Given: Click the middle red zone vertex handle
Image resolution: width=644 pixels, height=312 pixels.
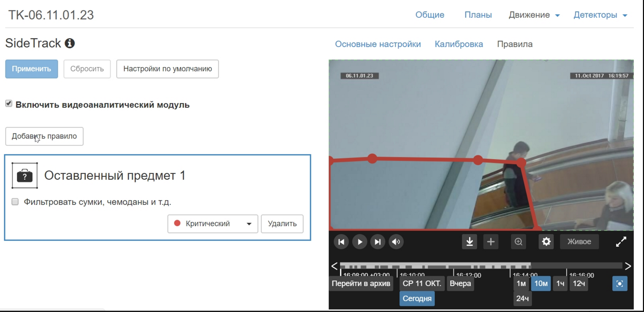Looking at the screenshot, I should tap(478, 160).
